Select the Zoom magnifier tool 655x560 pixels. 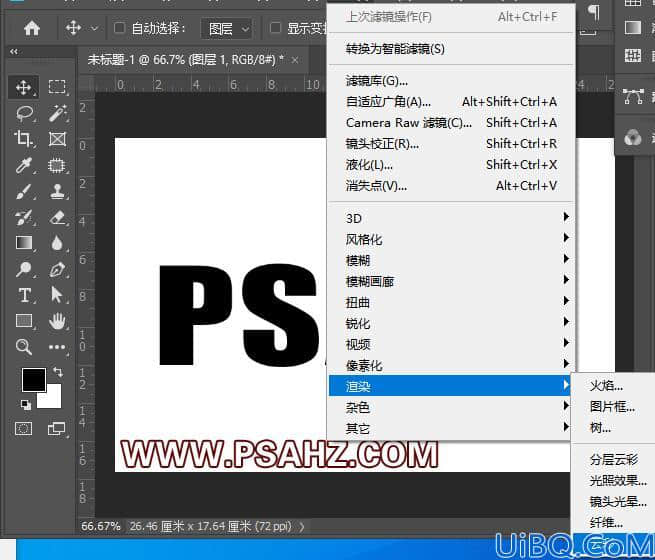pos(23,347)
